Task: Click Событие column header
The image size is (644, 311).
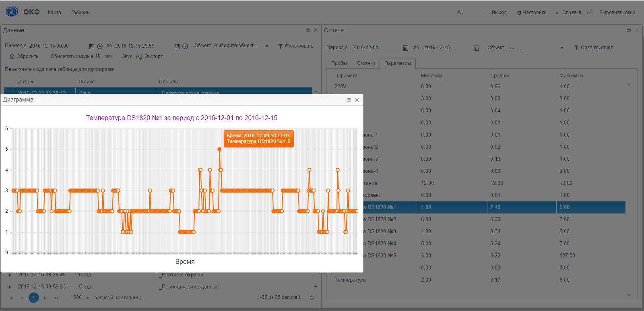Action: point(169,82)
